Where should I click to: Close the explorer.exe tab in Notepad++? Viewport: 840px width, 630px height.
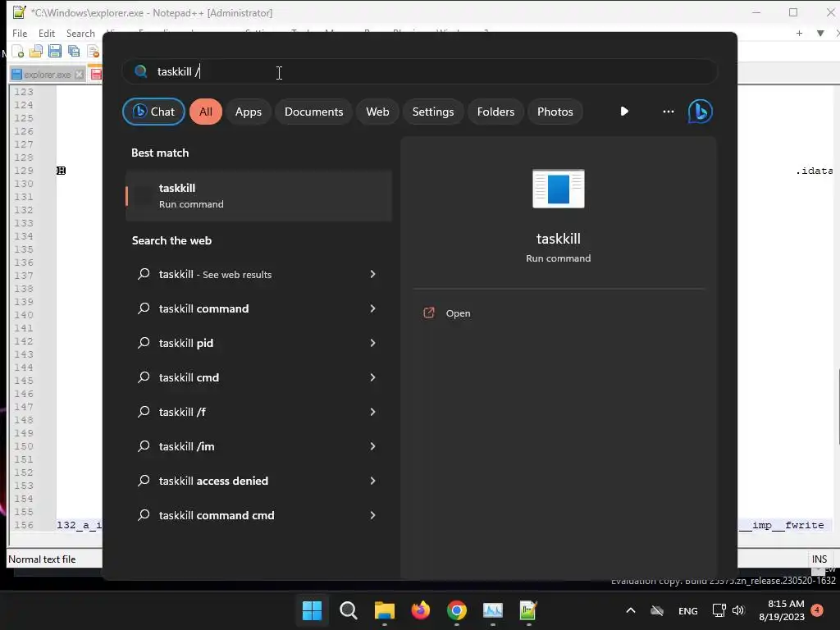pos(80,75)
